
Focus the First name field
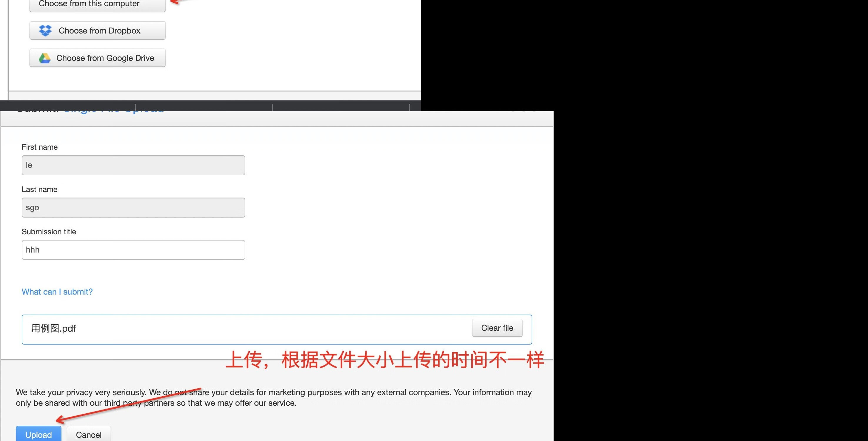133,165
